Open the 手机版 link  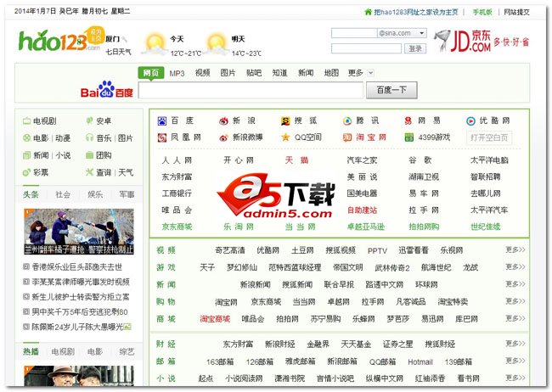pyautogui.click(x=482, y=12)
